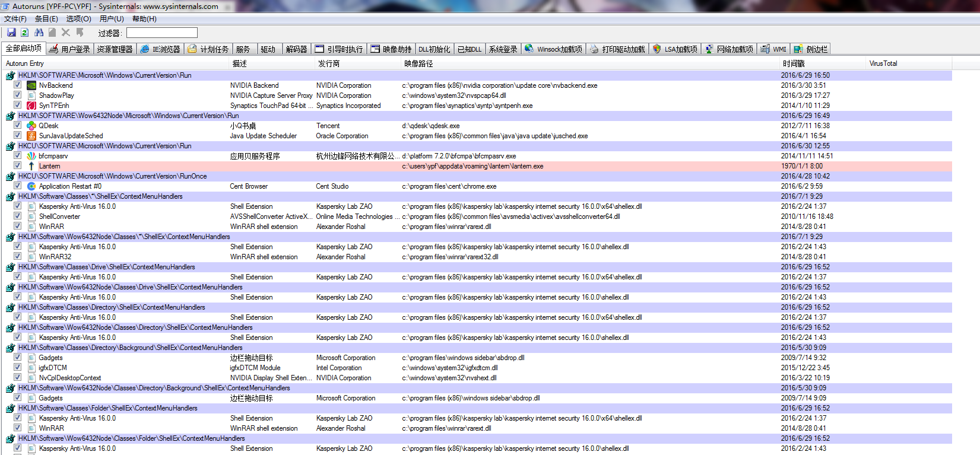Click the file icon beside ShadowPlay
Image resolution: width=980 pixels, height=455 pixels.
point(31,96)
